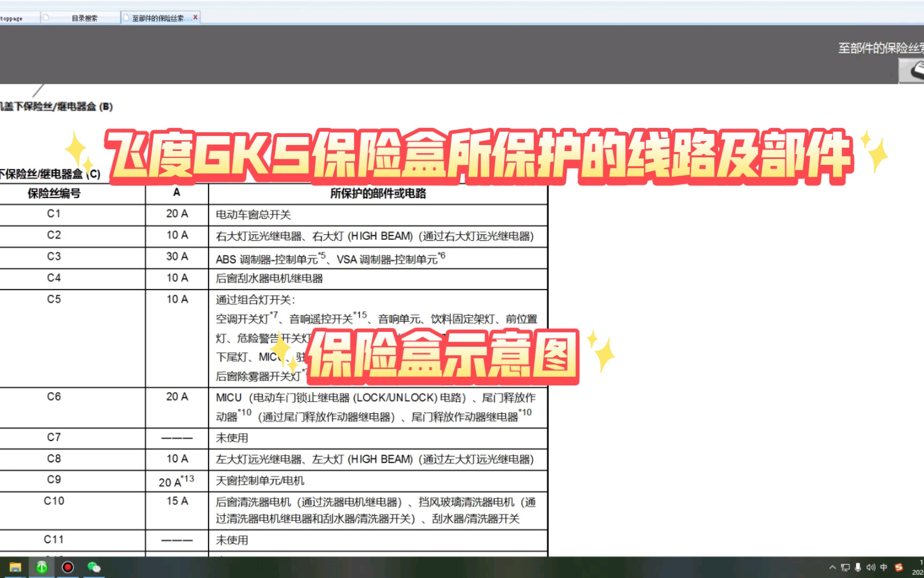This screenshot has height=578, width=924.
Task: Select fuse number cell C4
Action: tap(54, 278)
